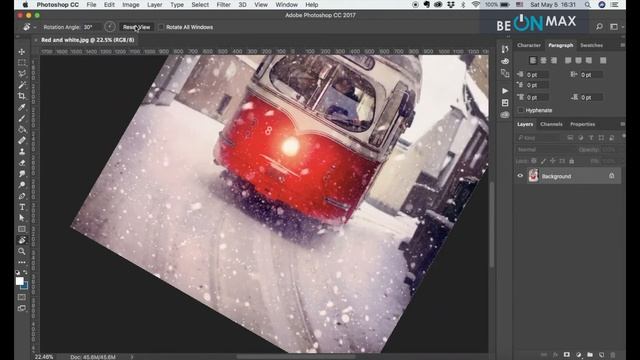The height and width of the screenshot is (360, 640).
Task: Click the Photoshop search magnifier icon
Action: pos(599,27)
